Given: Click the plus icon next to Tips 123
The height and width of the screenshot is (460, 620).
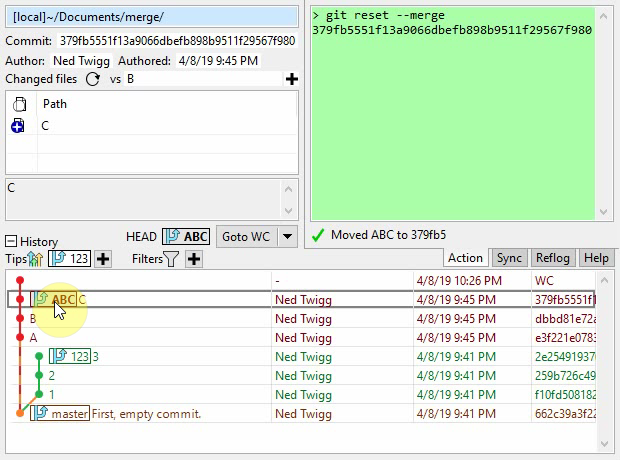Looking at the screenshot, I should [x=102, y=259].
